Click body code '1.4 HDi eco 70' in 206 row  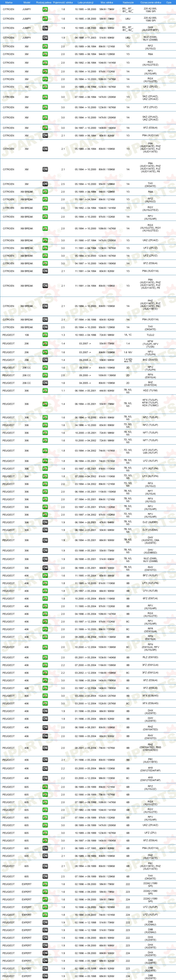pyautogui.click(x=128, y=360)
